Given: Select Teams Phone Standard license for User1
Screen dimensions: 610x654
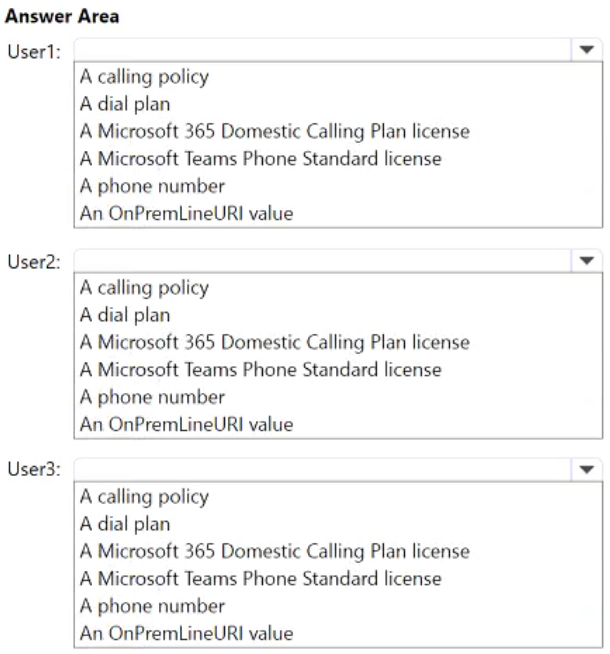Looking at the screenshot, I should [261, 159].
